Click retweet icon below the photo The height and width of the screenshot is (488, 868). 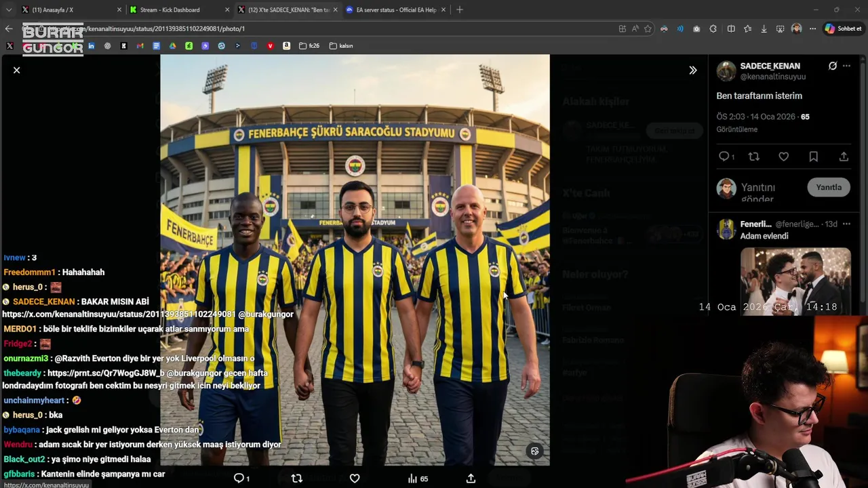[x=296, y=479]
